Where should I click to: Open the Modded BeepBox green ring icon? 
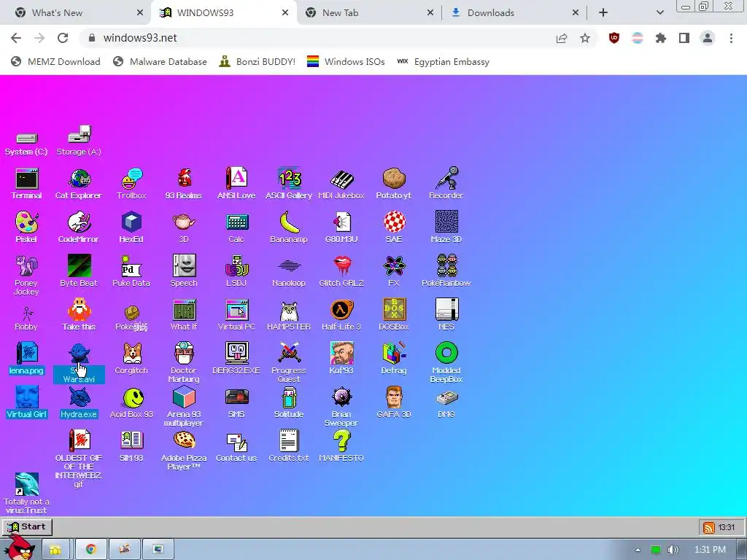(x=446, y=363)
